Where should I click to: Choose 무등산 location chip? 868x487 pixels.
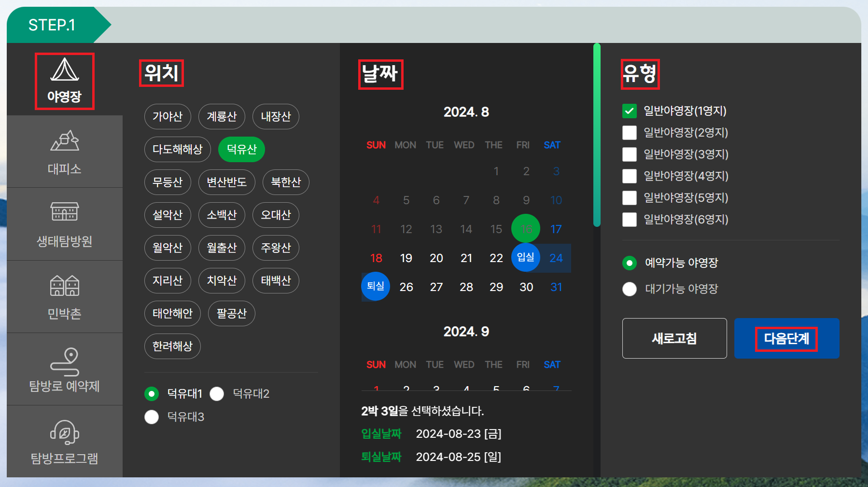[168, 182]
